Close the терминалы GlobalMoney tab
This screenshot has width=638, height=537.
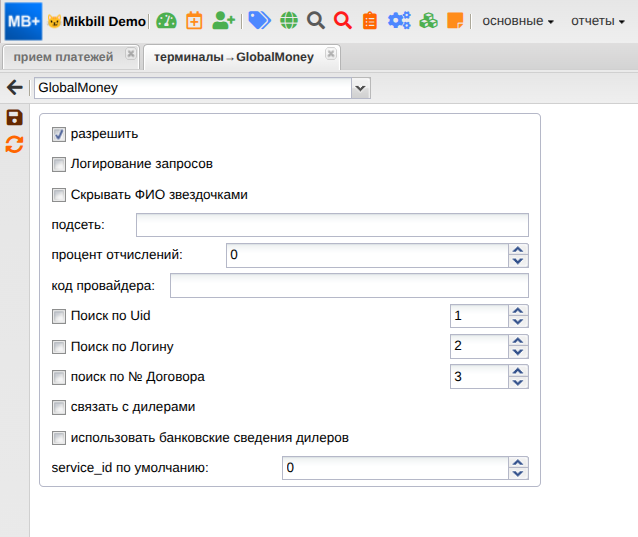pyautogui.click(x=331, y=54)
